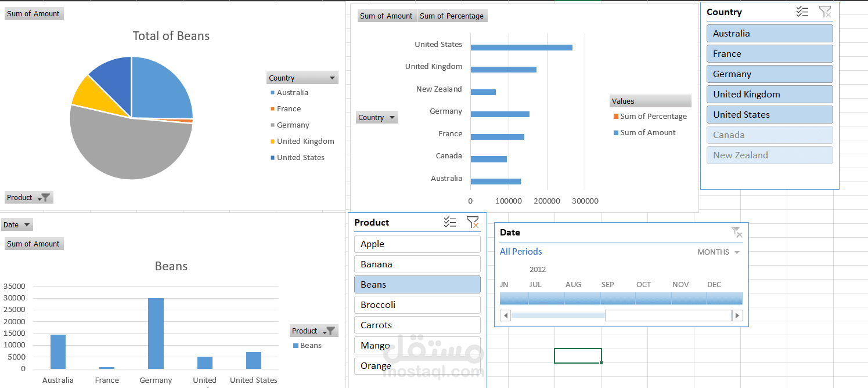Click the Product slicer header title
This screenshot has width=868, height=388.
point(372,223)
